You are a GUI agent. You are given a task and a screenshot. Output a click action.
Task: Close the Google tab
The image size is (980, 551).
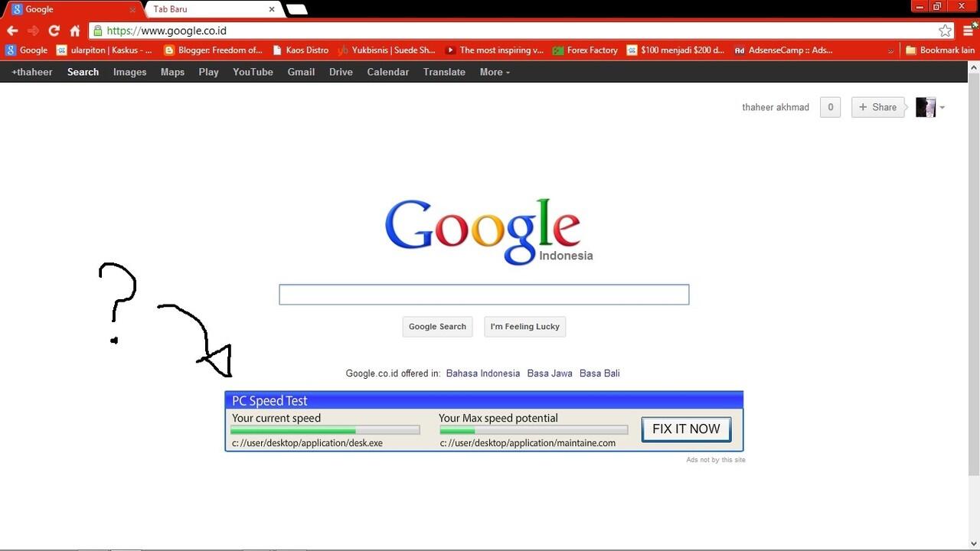click(x=132, y=10)
